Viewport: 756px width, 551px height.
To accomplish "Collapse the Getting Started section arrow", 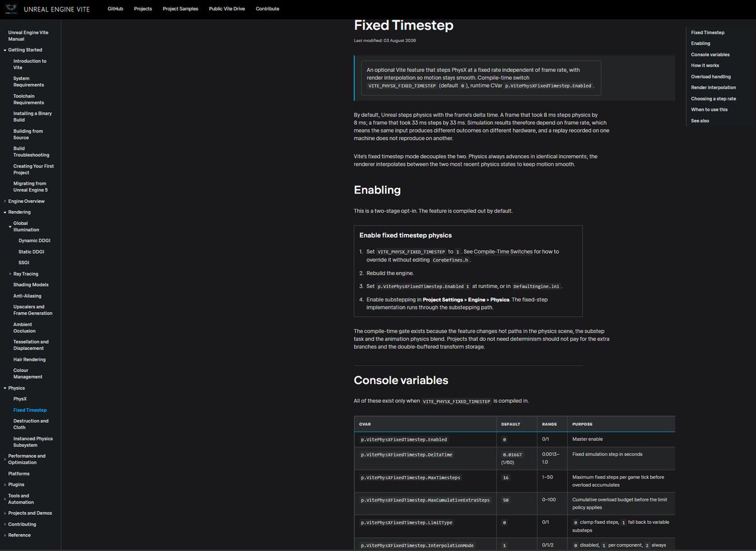I will [x=5, y=50].
